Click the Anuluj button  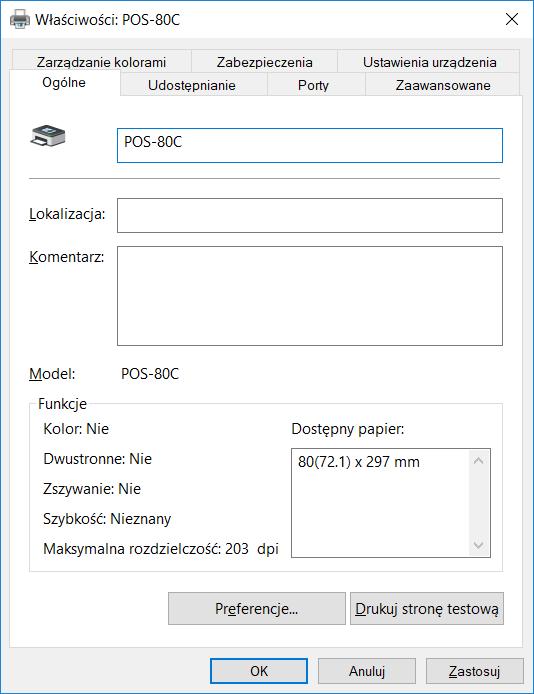click(367, 671)
